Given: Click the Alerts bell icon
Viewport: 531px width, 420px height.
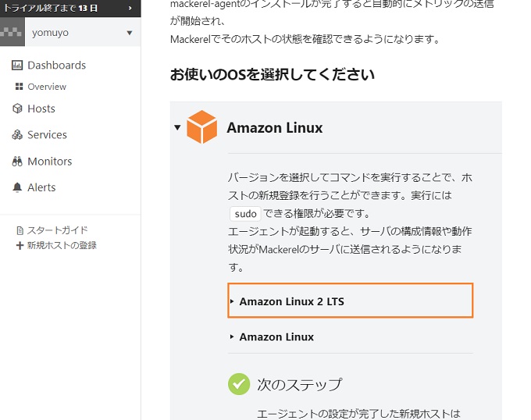Looking at the screenshot, I should [17, 187].
